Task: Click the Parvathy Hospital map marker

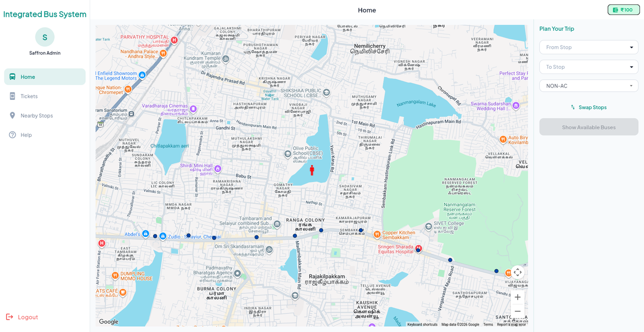Action: (174, 40)
